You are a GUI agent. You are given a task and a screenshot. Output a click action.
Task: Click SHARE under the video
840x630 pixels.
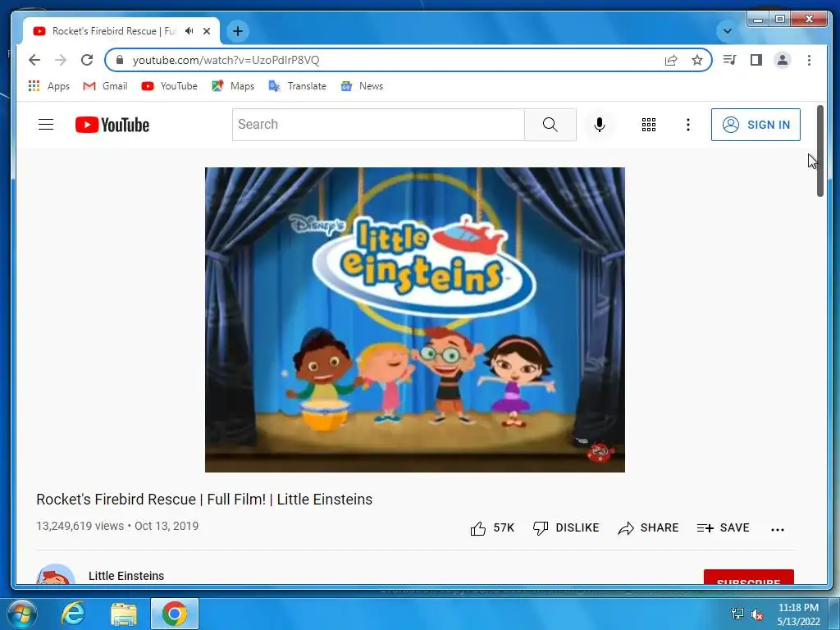648,528
